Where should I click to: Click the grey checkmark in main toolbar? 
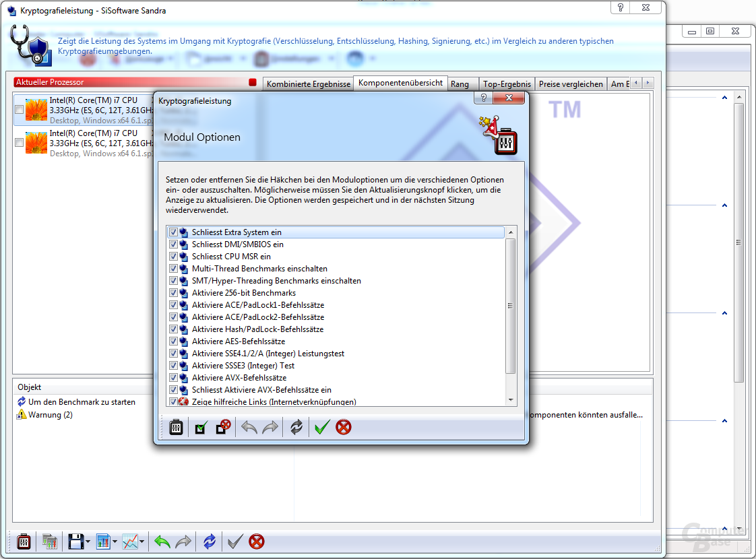point(234,541)
